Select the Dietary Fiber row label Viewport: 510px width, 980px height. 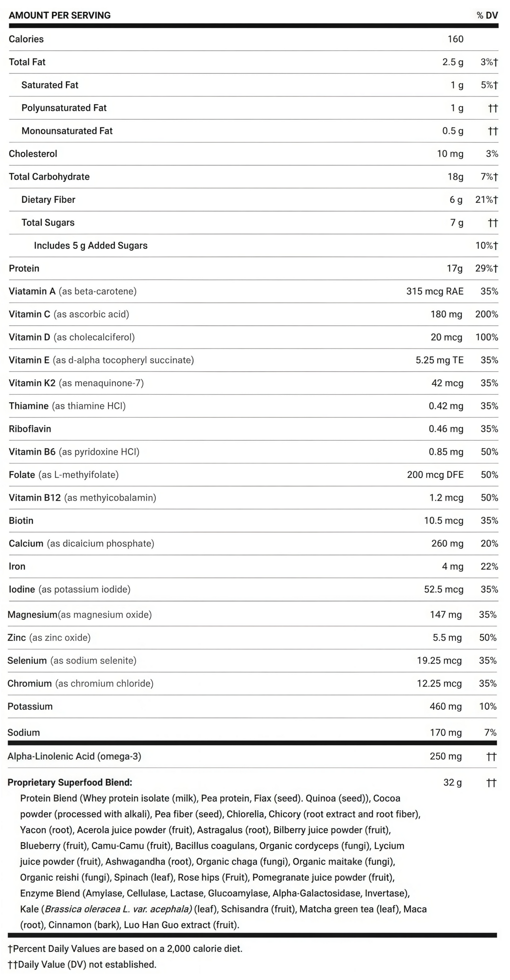coord(48,200)
